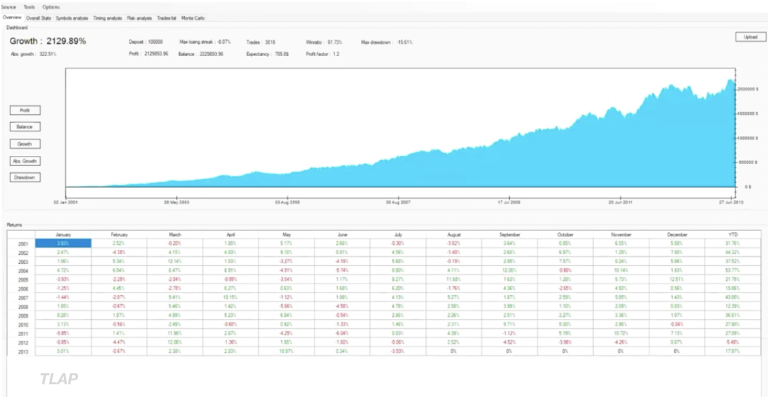This screenshot has width=768, height=398.
Task: Switch to the Overall Stats tab
Action: (x=39, y=18)
